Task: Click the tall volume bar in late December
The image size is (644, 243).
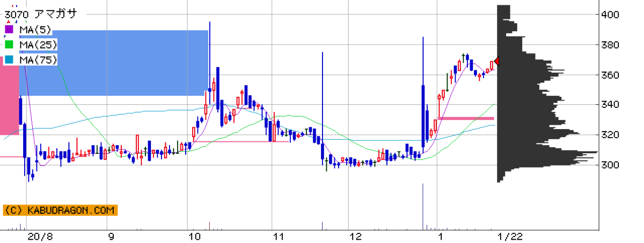Action: (x=423, y=206)
